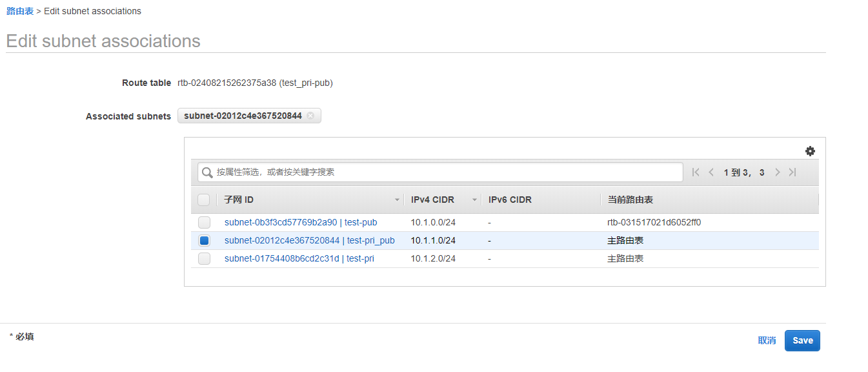Uncheck the test-pri_pub subnet checkbox
Image resolution: width=868 pixels, height=372 pixels.
coord(204,240)
